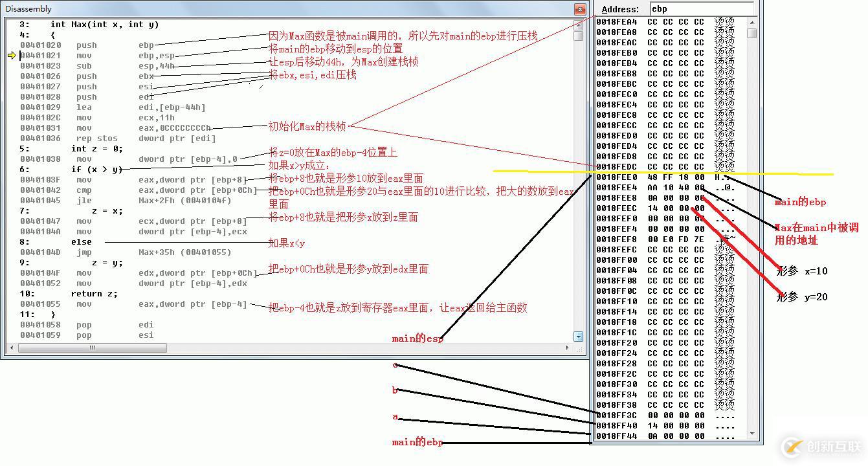Select instruction at address 00401038
Screen dimensions: 868x466
129,159
